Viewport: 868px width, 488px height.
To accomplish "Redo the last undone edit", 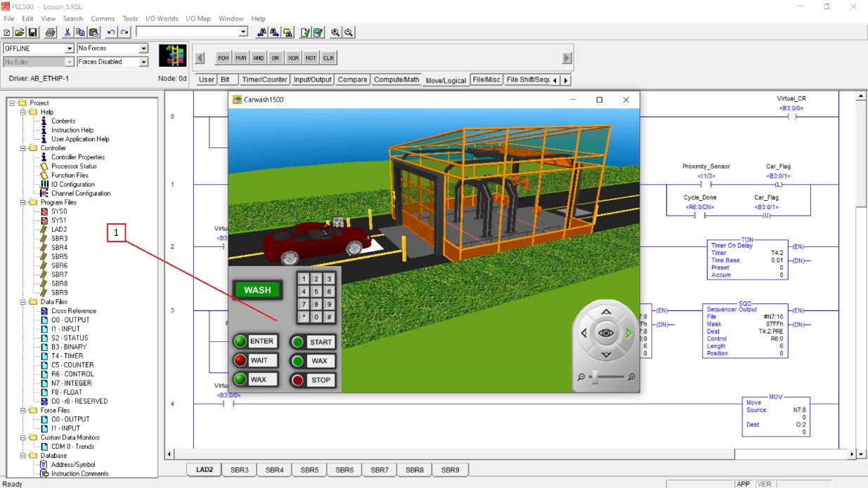I will (x=124, y=32).
